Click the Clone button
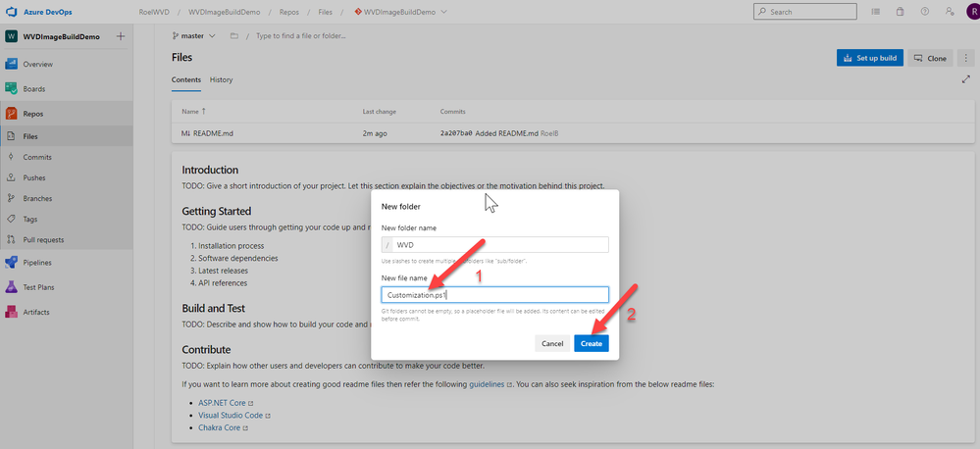Screen dimensions: 980x449 (x=930, y=58)
